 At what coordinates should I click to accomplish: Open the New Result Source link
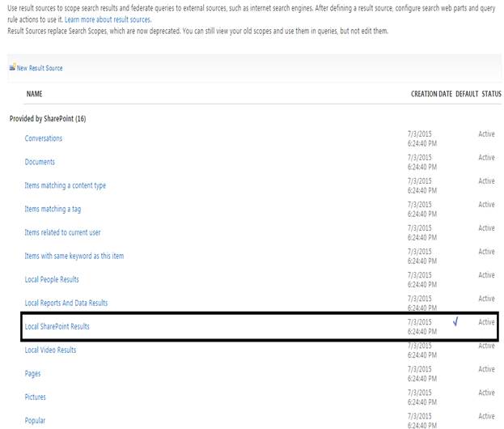(x=40, y=68)
